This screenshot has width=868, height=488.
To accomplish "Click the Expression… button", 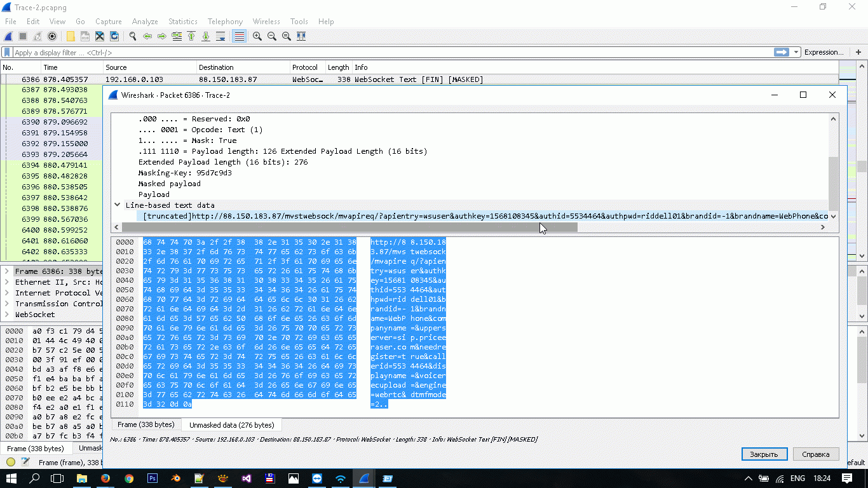I will click(x=824, y=52).
